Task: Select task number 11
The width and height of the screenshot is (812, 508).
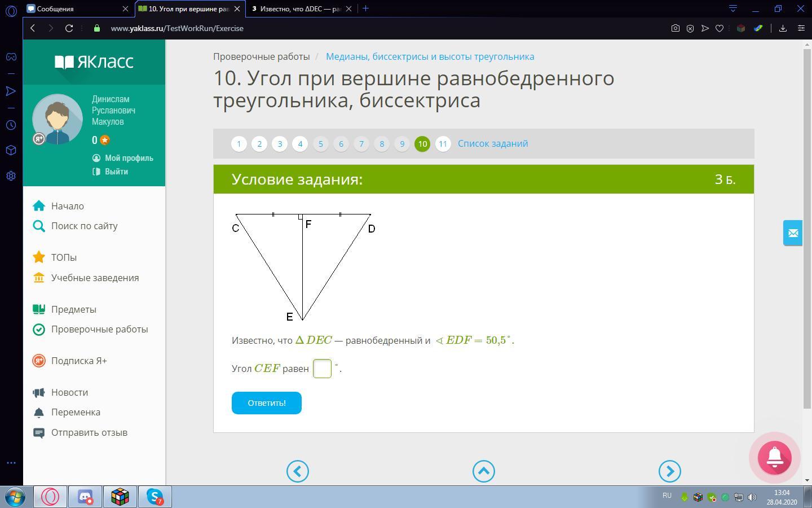Action: click(443, 144)
